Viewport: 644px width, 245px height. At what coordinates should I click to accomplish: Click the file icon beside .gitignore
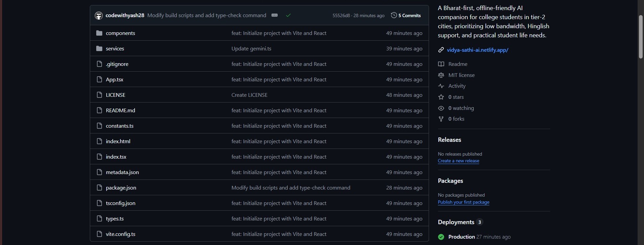99,64
